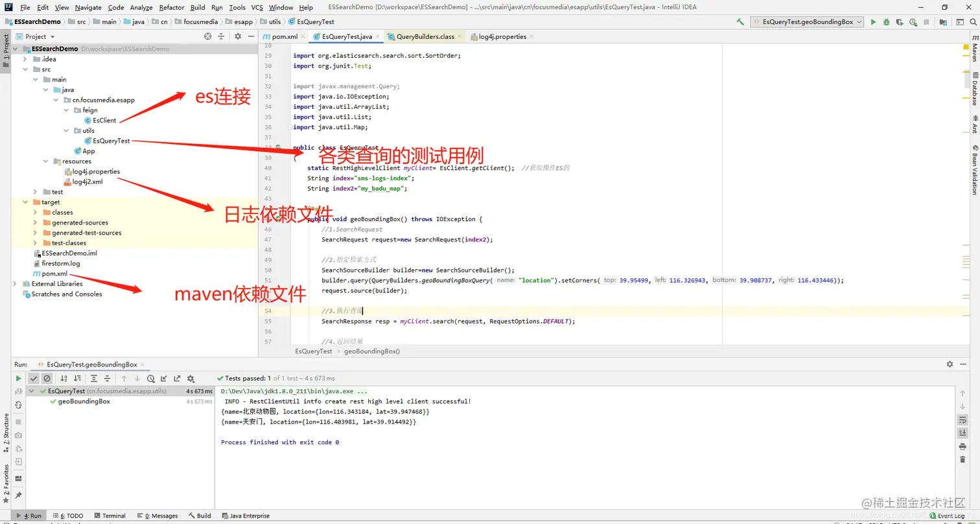Collapse all in the Project panel header
This screenshot has width=980, height=524.
coord(221,36)
